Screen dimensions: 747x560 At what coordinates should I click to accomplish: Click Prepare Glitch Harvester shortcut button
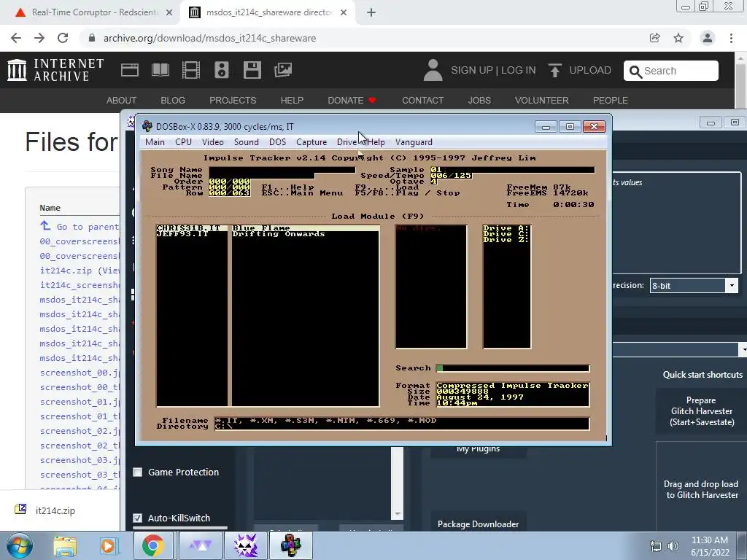pos(701,411)
